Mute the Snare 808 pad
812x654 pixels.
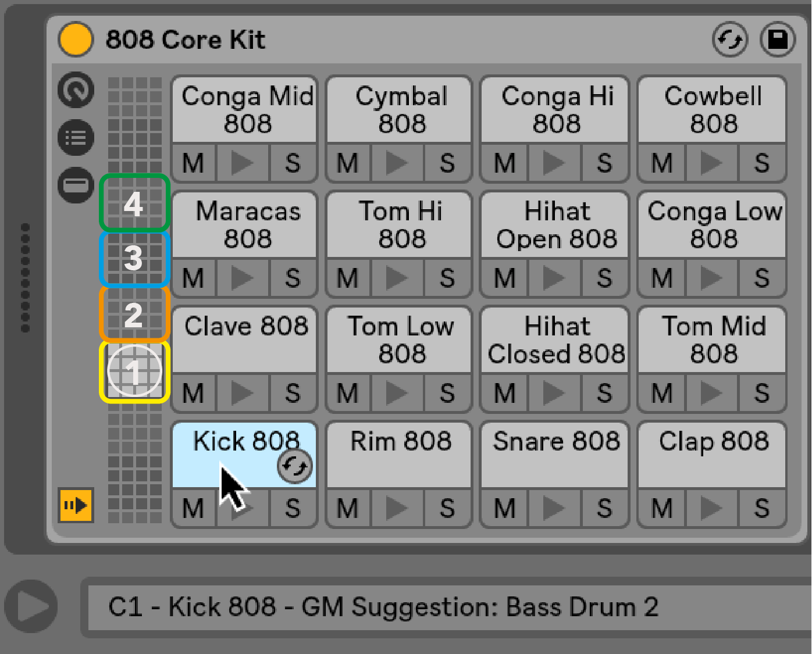(505, 508)
